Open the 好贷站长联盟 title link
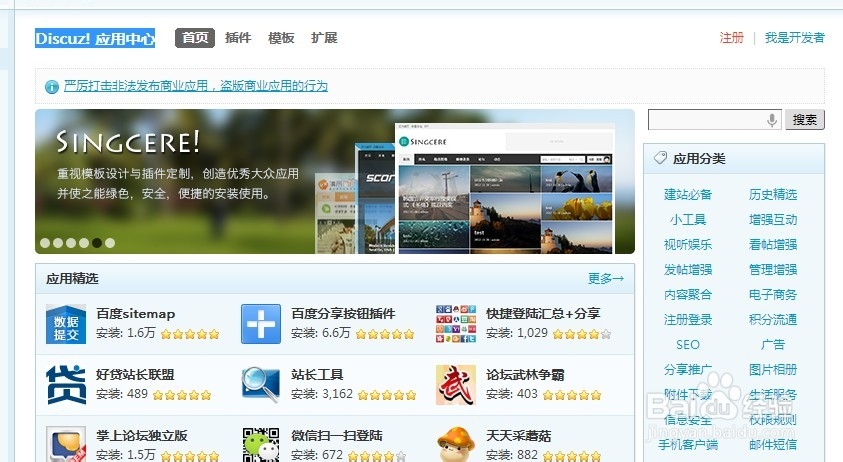Image resolution: width=843 pixels, height=462 pixels. pos(135,374)
